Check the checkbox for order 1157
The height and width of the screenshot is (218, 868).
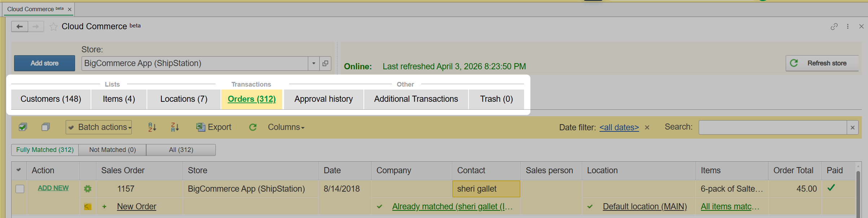click(x=20, y=189)
